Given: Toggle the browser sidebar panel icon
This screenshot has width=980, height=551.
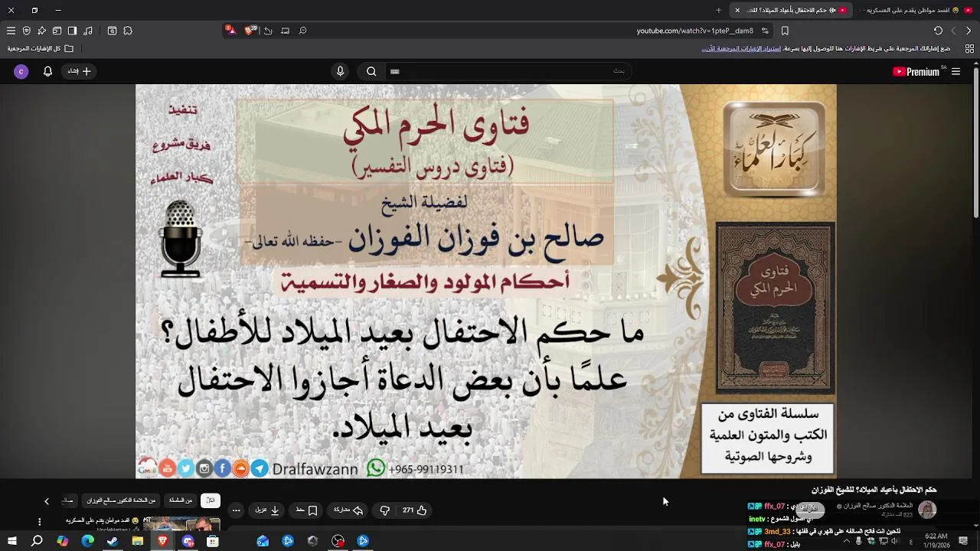Looking at the screenshot, I should [72, 31].
